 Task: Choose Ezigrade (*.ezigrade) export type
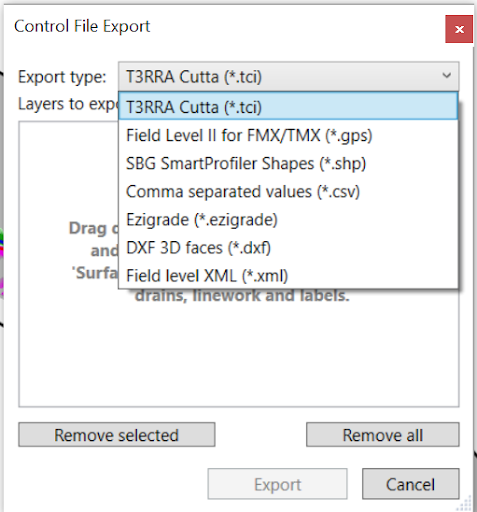pyautogui.click(x=288, y=220)
